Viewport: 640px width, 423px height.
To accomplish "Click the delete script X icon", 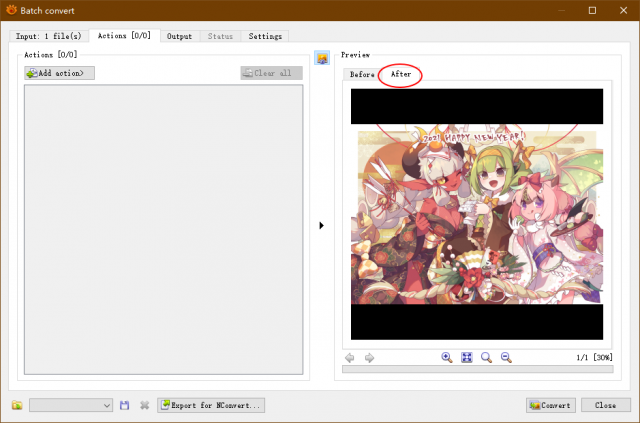I will pos(144,405).
